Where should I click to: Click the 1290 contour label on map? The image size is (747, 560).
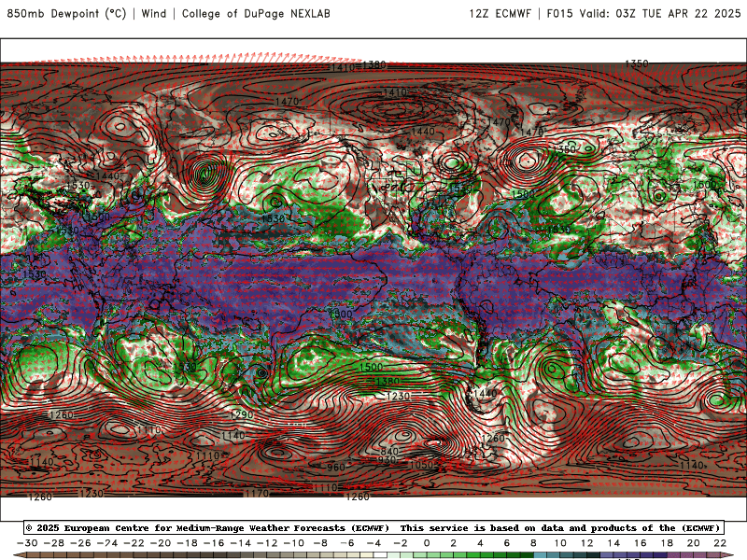[242, 414]
